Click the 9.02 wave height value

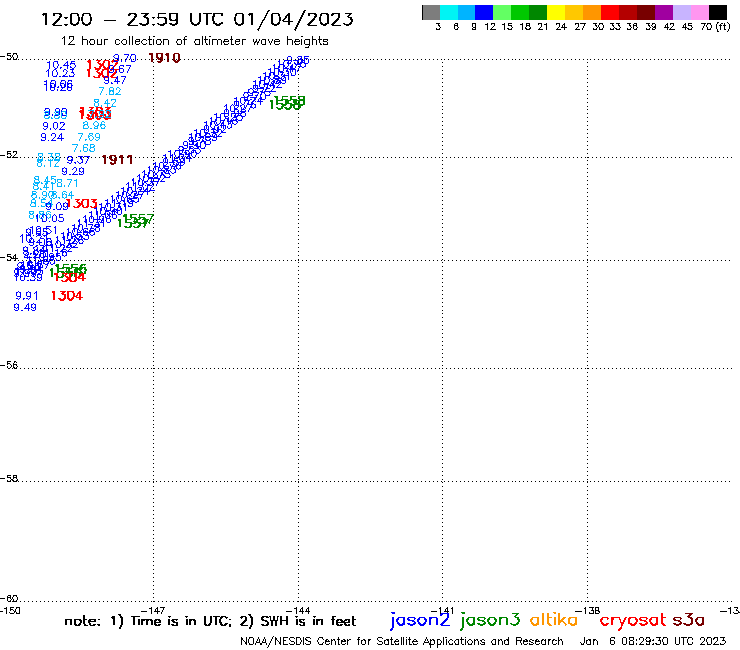click(54, 126)
